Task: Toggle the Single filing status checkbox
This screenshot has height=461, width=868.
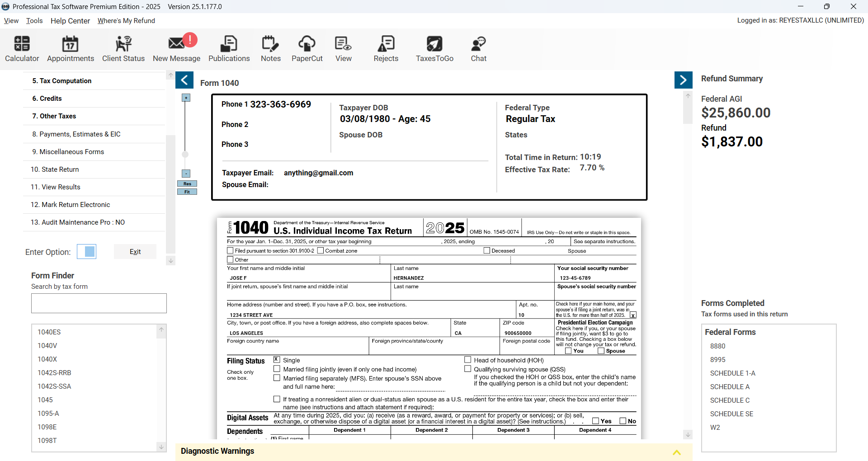Action: tap(277, 360)
